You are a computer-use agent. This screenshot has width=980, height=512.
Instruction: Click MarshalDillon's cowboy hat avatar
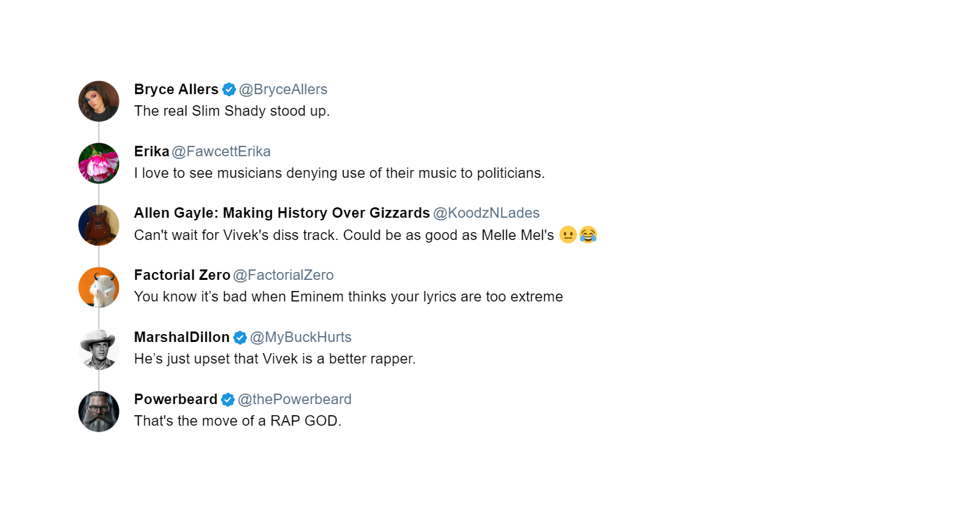click(x=99, y=350)
